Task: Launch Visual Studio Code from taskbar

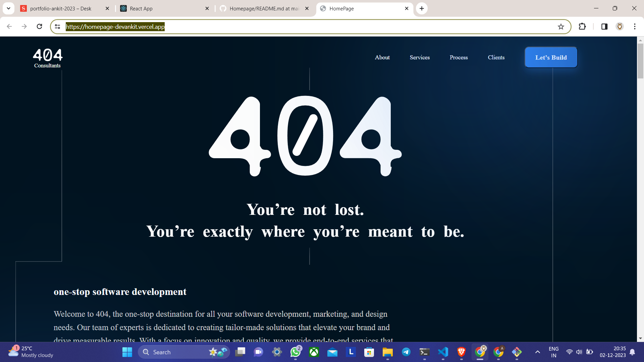Action: 443,352
